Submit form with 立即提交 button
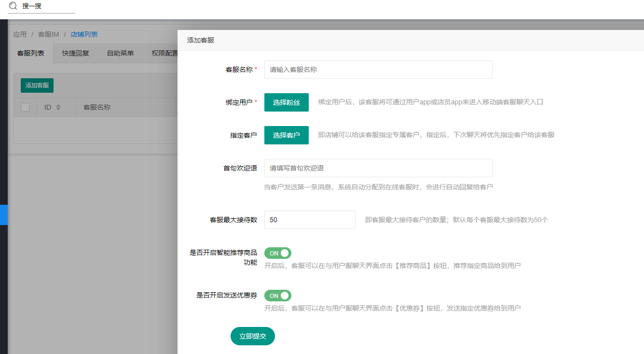Image resolution: width=644 pixels, height=354 pixels. [x=253, y=336]
